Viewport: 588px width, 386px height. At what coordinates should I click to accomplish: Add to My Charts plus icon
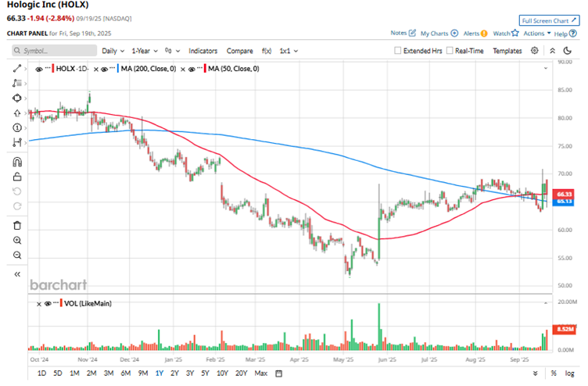[x=454, y=33]
